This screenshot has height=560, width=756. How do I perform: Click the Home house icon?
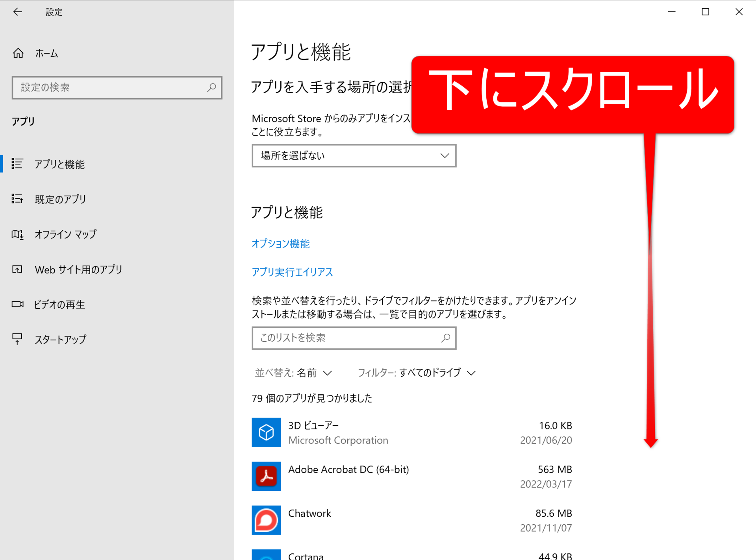click(18, 53)
